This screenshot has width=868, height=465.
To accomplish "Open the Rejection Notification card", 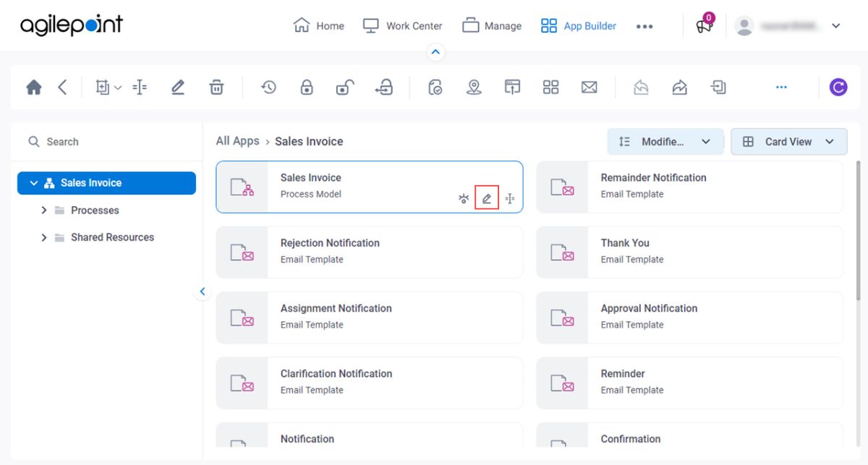I will point(369,252).
